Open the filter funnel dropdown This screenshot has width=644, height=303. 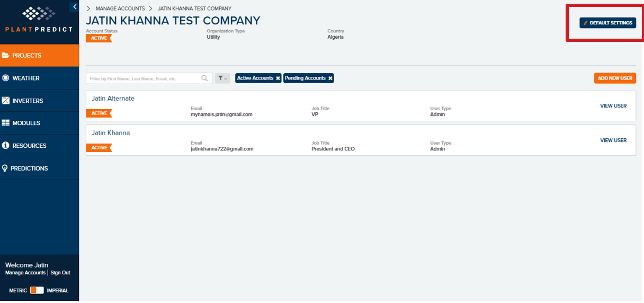(x=222, y=78)
